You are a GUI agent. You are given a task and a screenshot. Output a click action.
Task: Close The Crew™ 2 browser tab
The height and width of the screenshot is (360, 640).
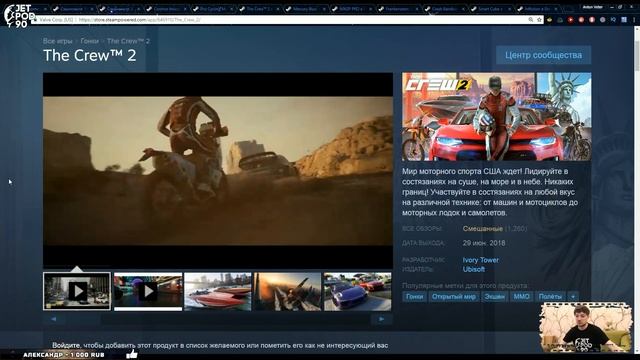point(278,9)
